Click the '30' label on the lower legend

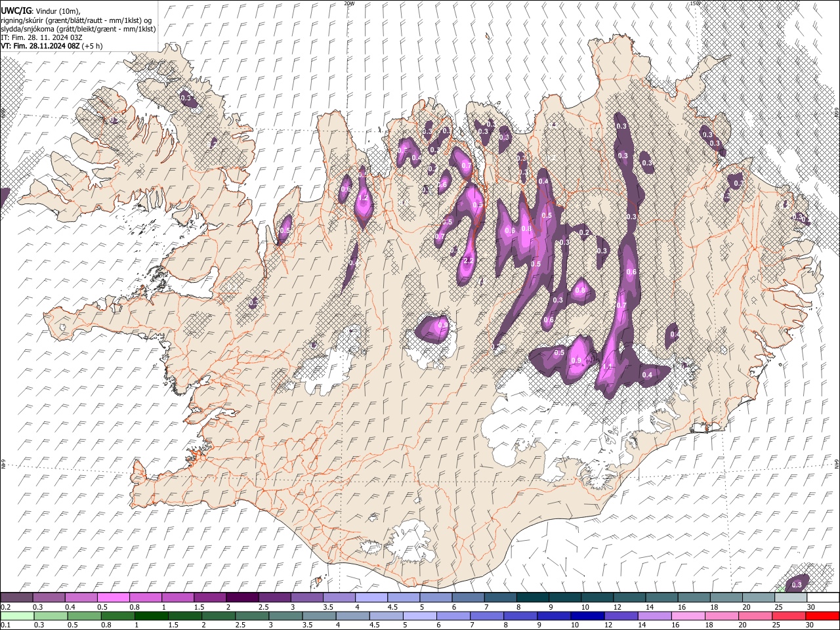811,625
